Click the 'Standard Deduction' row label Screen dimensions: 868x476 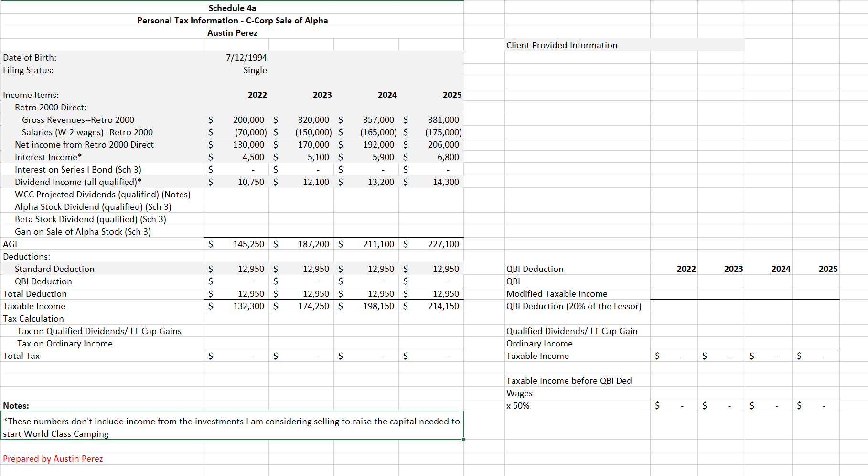54,269
